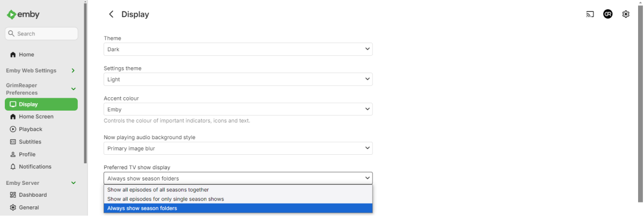This screenshot has width=644, height=216.
Task: Open the Profile page in the sidebar
Action: (27, 154)
